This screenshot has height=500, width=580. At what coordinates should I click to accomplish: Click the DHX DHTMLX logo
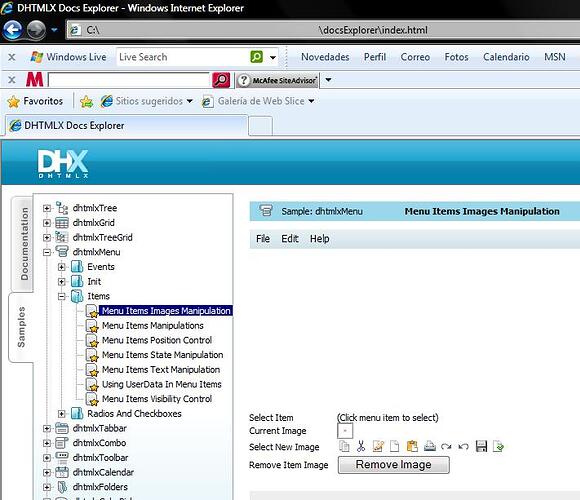point(63,164)
